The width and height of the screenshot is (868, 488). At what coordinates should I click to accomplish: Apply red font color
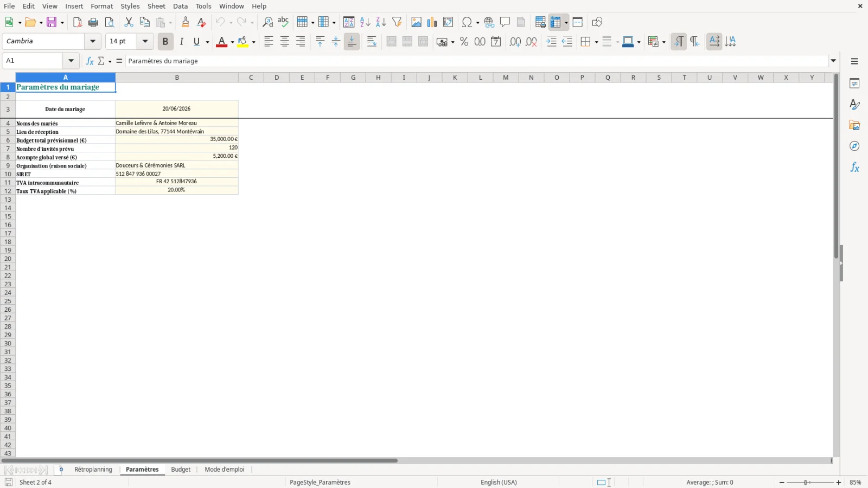tap(221, 42)
